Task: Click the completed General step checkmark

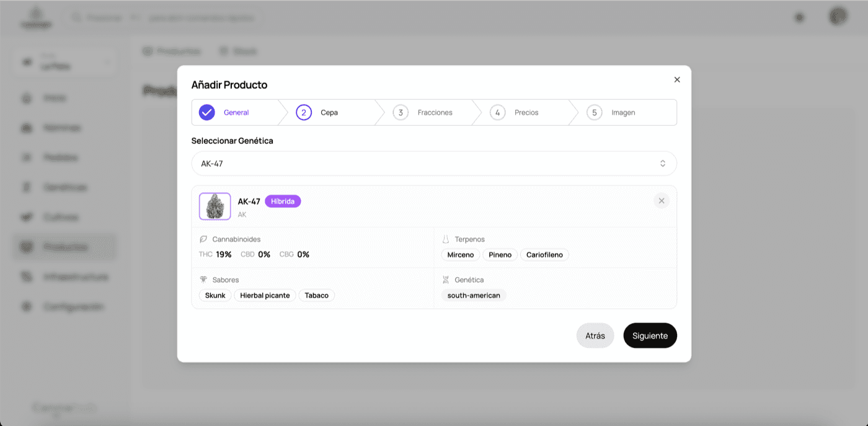Action: 206,113
